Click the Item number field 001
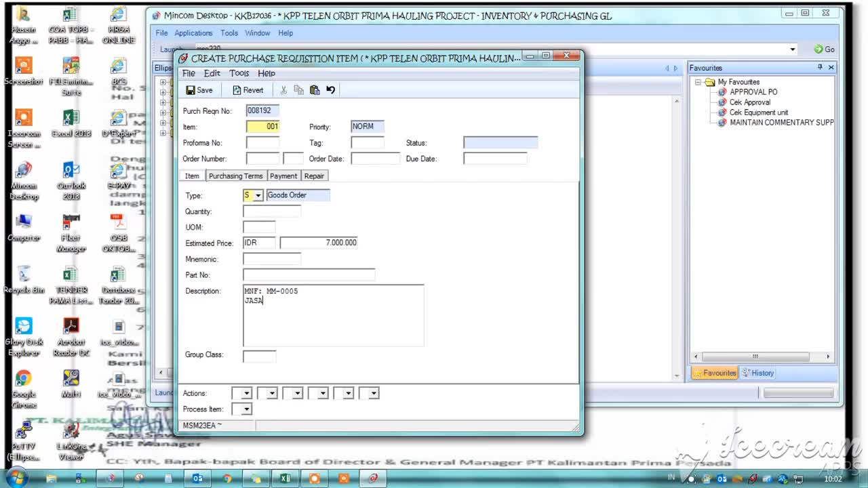This screenshot has height=488, width=868. tap(263, 127)
